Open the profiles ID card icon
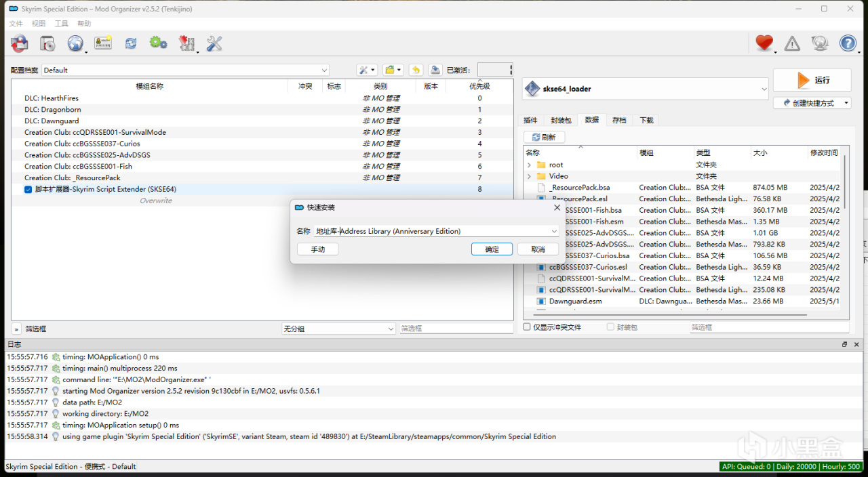868x477 pixels. point(103,43)
